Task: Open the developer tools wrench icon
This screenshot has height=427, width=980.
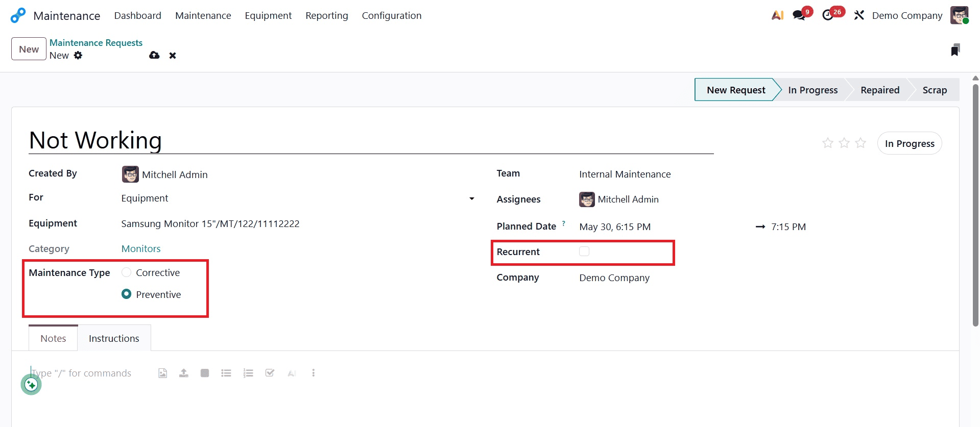Action: (x=859, y=15)
